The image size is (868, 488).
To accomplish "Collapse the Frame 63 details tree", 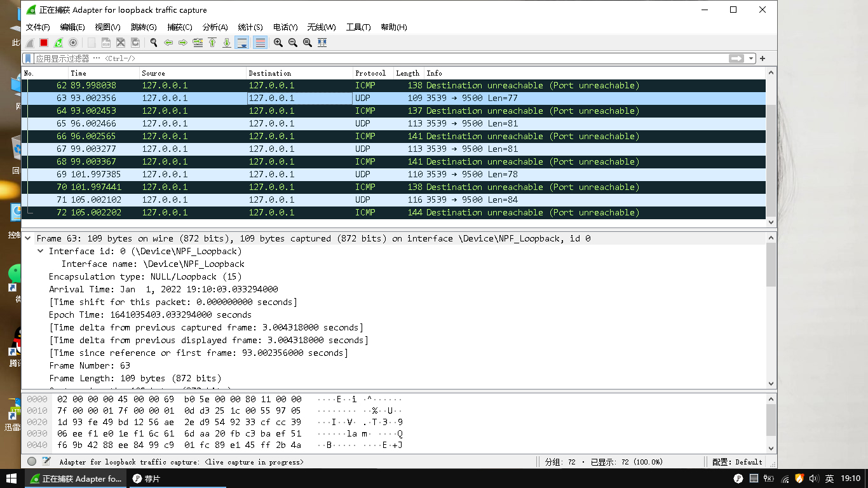I will point(28,238).
